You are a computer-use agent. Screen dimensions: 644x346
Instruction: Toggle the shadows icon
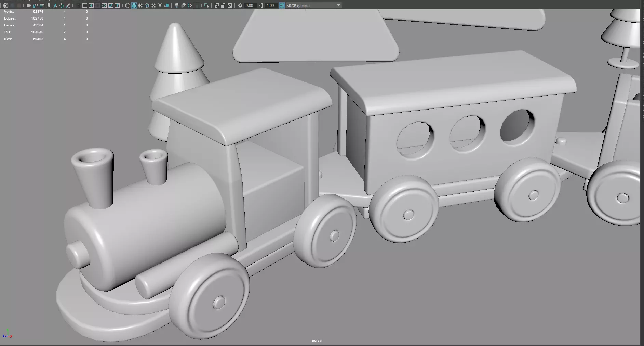coord(166,5)
